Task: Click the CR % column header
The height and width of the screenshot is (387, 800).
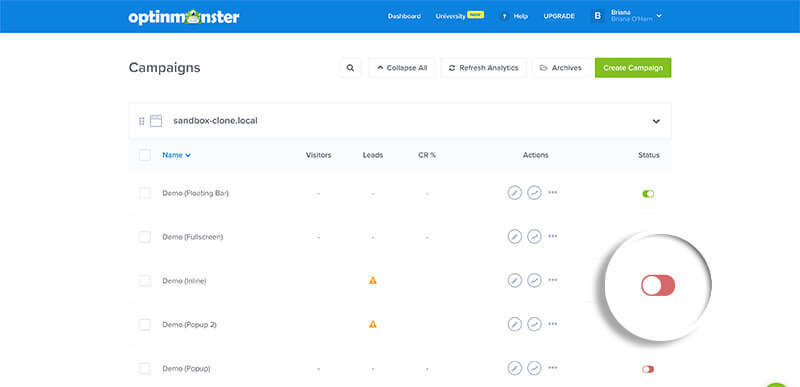Action: pyautogui.click(x=427, y=155)
